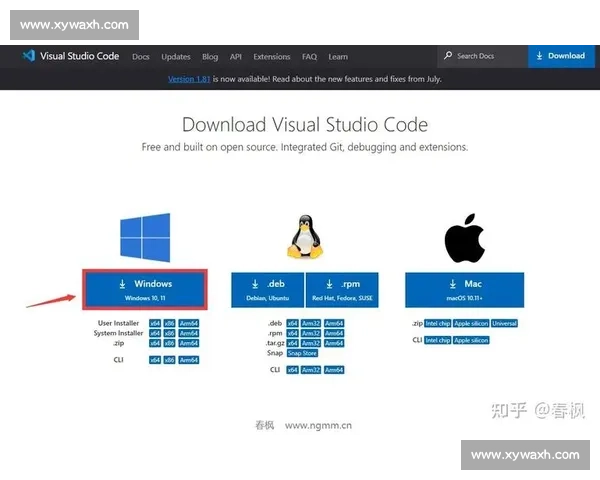
Task: Select x64 for Linux .tar.gz row
Action: tap(292, 343)
